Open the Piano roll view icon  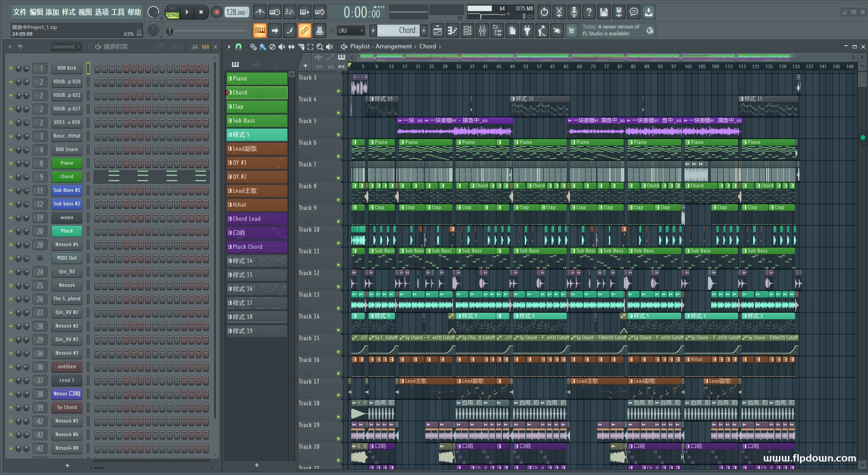coord(453,31)
